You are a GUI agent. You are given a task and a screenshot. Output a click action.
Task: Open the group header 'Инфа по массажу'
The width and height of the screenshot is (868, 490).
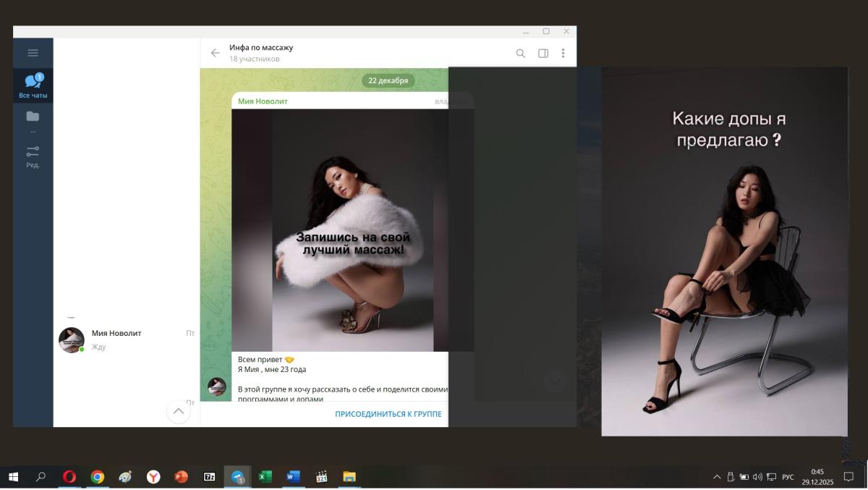tap(261, 48)
